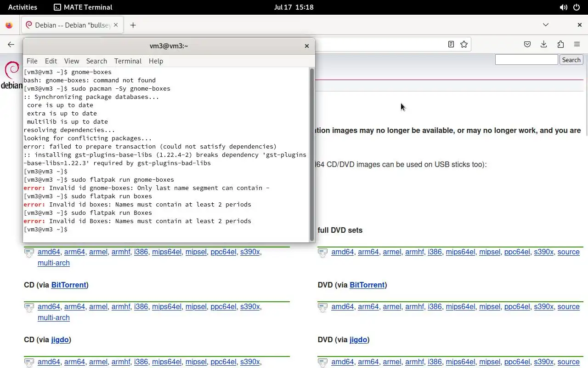
Task: Click mipsel link in DVD via BitTorrent row
Action: pyautogui.click(x=490, y=306)
